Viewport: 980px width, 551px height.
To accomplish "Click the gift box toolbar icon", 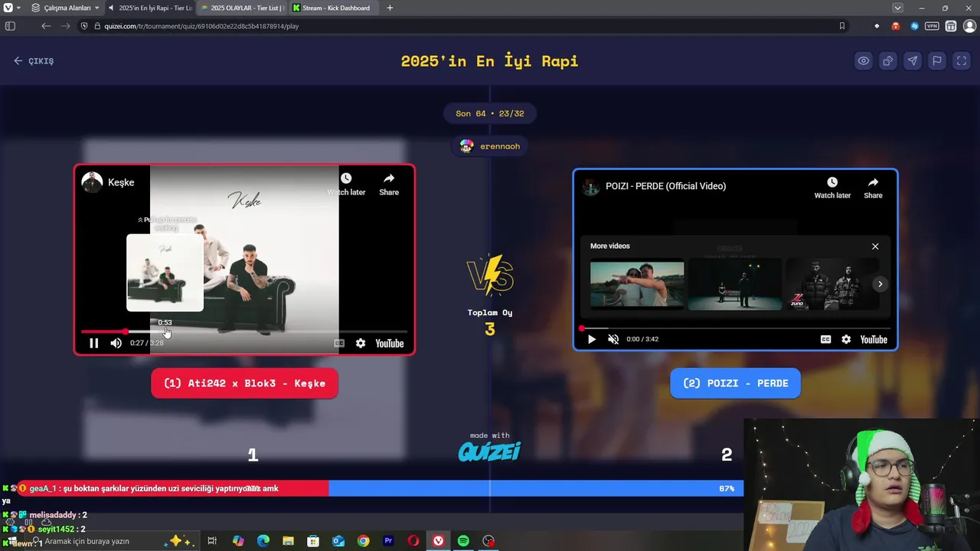I will 951,26.
